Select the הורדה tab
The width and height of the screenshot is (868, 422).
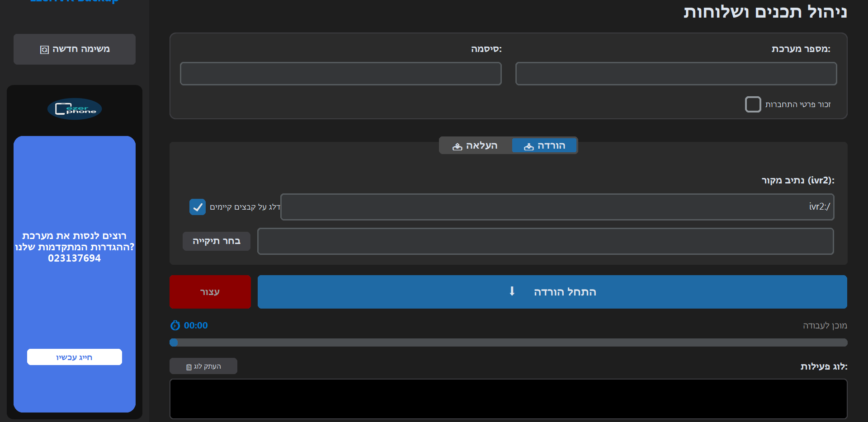[x=544, y=145]
